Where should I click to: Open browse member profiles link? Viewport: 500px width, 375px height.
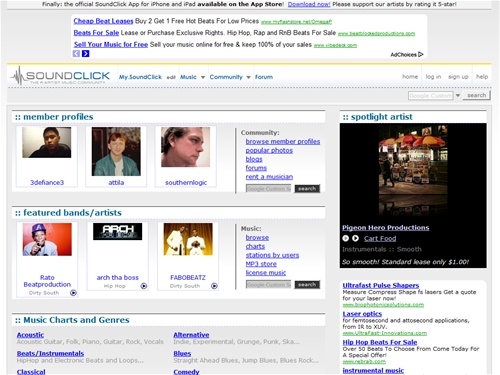point(283,141)
